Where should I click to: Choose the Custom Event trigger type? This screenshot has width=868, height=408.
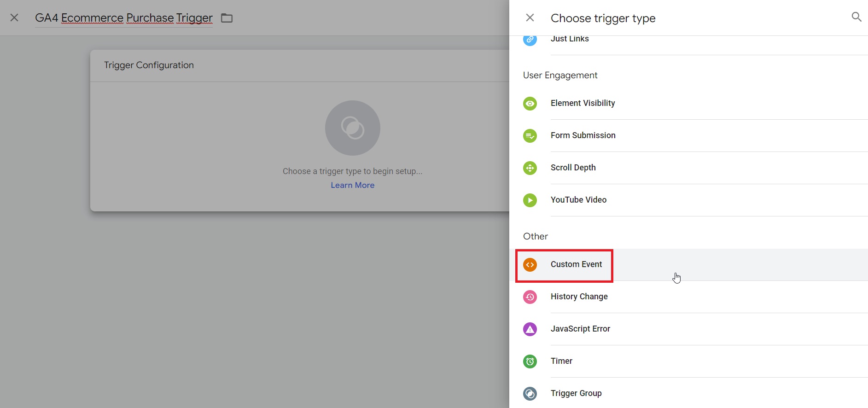[576, 264]
